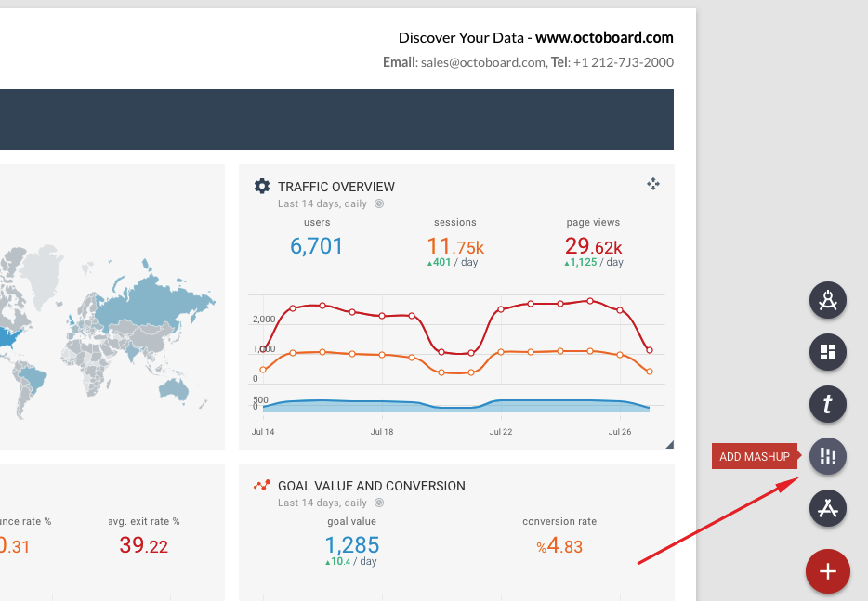Click the 'Discover Your Data' header text
Screen dimensions: 868x601
pos(461,38)
